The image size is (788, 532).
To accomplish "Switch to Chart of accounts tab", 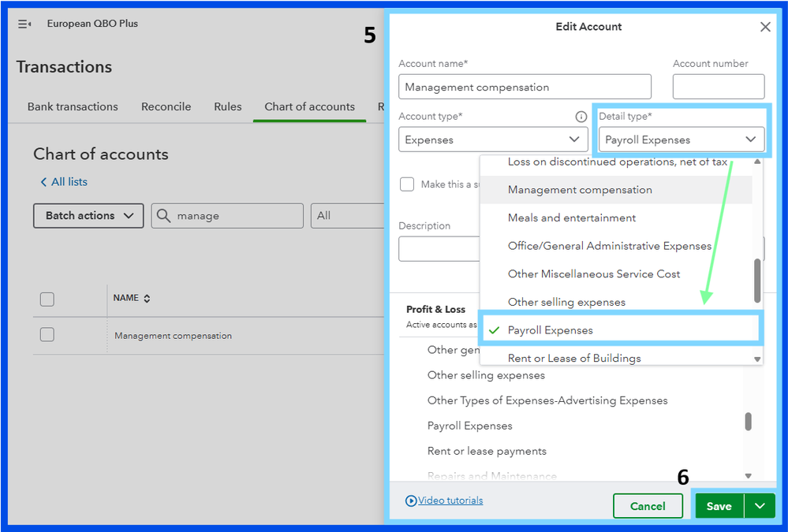I will click(x=309, y=106).
